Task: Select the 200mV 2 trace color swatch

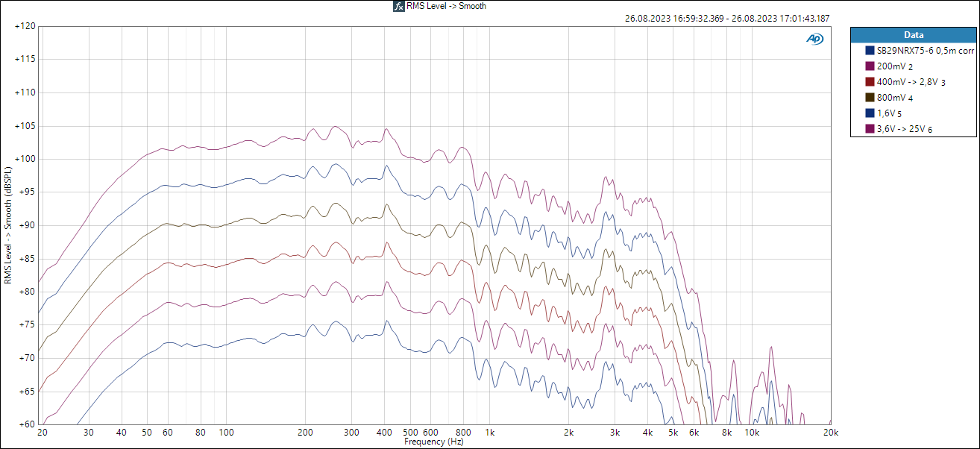Action: coord(870,66)
